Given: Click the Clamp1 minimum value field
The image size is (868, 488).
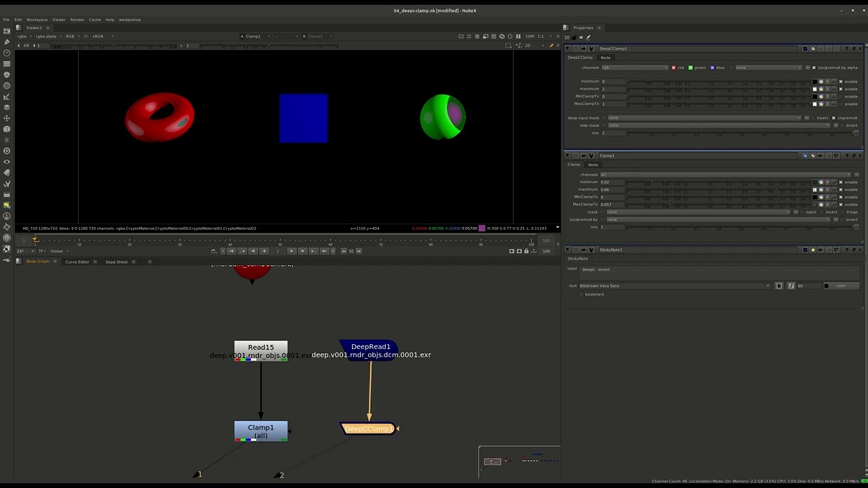Looking at the screenshot, I should 612,182.
